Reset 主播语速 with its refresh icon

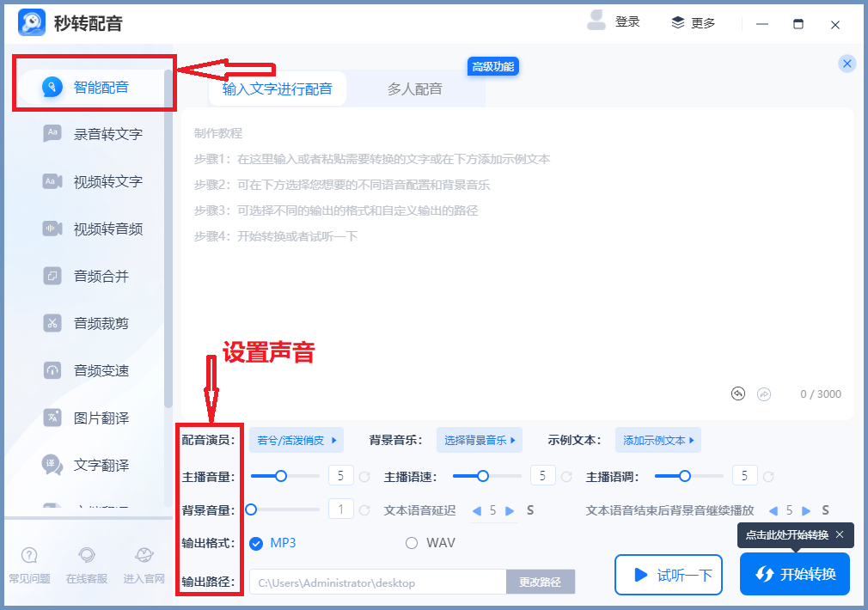[566, 477]
